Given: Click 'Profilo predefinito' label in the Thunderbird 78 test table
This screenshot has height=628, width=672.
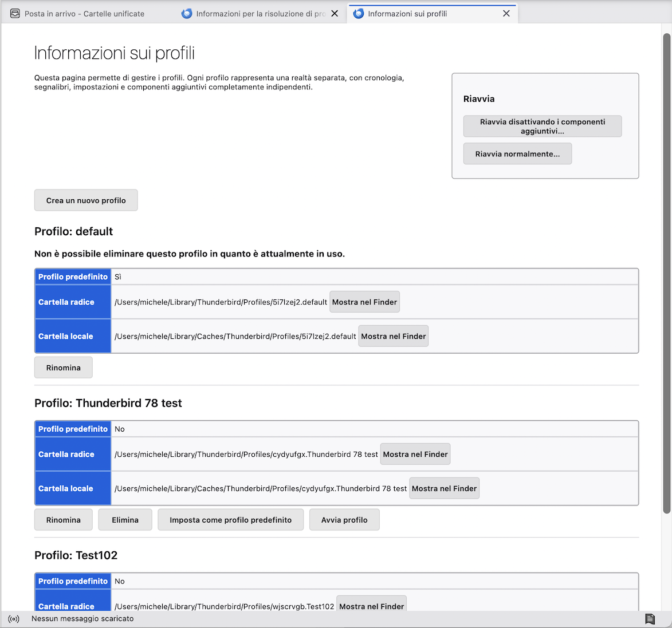Looking at the screenshot, I should pos(73,429).
